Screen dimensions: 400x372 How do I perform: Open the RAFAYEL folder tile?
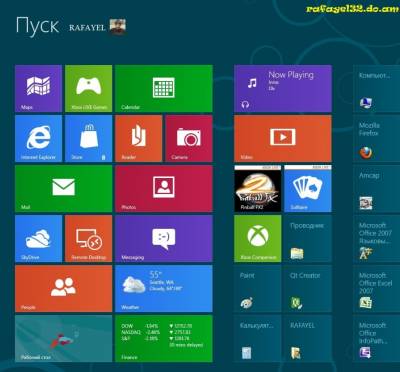[308, 339]
